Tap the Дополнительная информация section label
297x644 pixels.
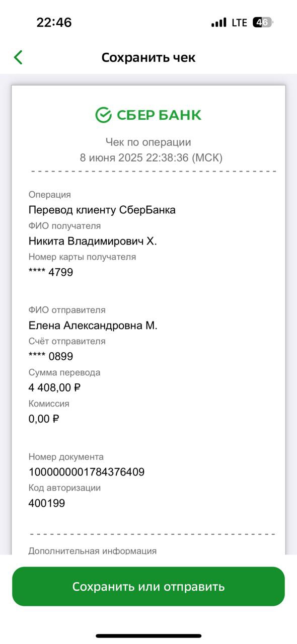pos(93,550)
